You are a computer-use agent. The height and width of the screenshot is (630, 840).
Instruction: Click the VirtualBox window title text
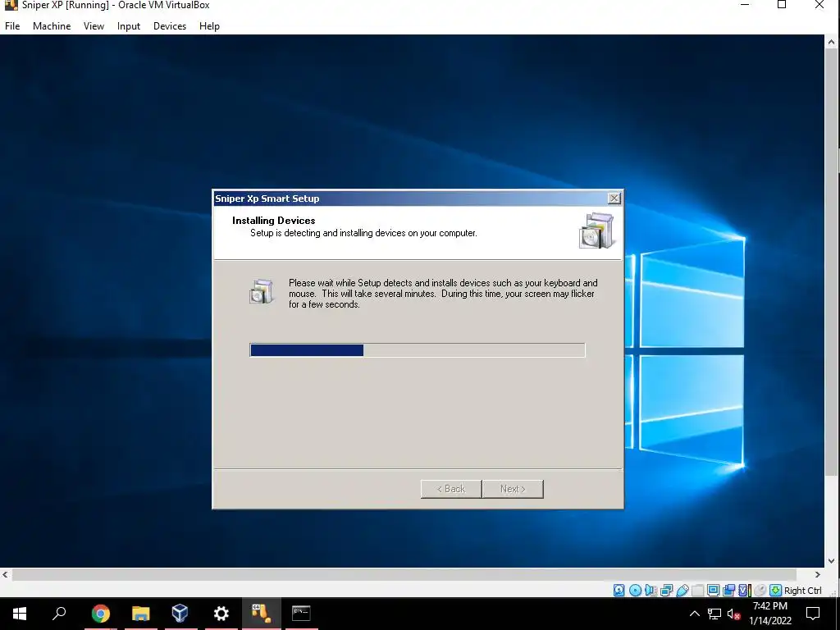(x=116, y=6)
